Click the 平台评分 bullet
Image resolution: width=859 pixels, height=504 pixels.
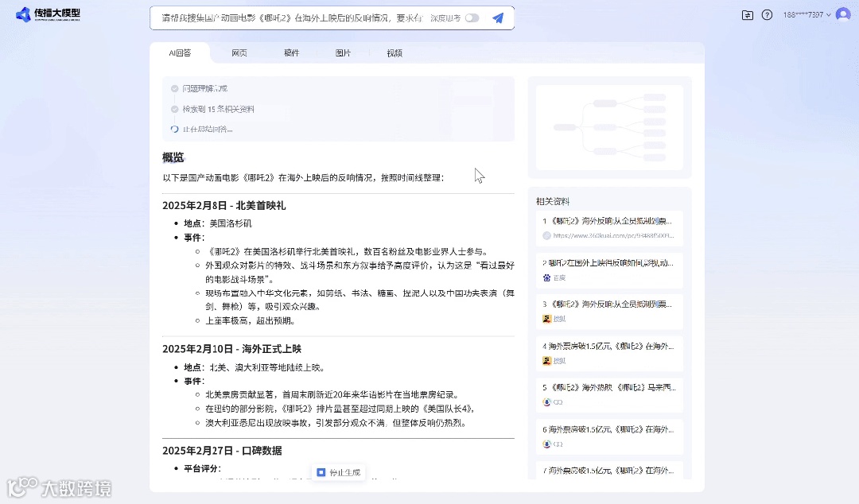coord(202,468)
